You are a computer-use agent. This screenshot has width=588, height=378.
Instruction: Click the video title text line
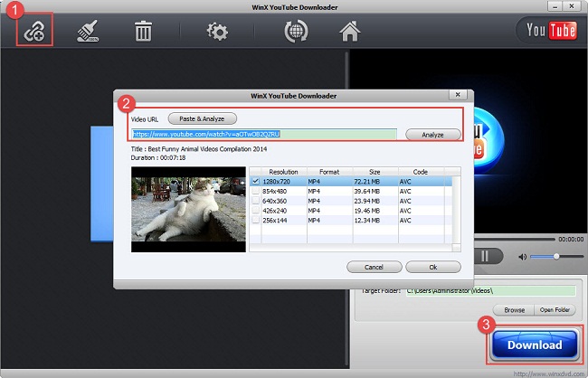click(199, 149)
